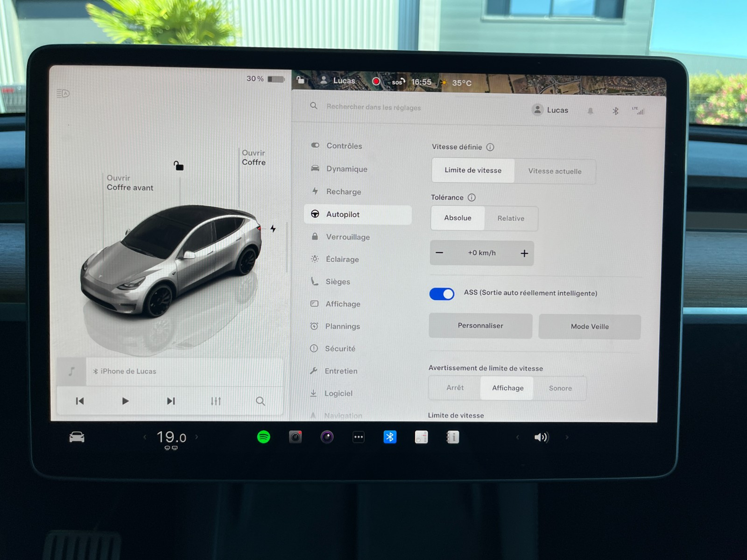Tap the Personnaliser button
747x560 pixels.
pyautogui.click(x=480, y=326)
